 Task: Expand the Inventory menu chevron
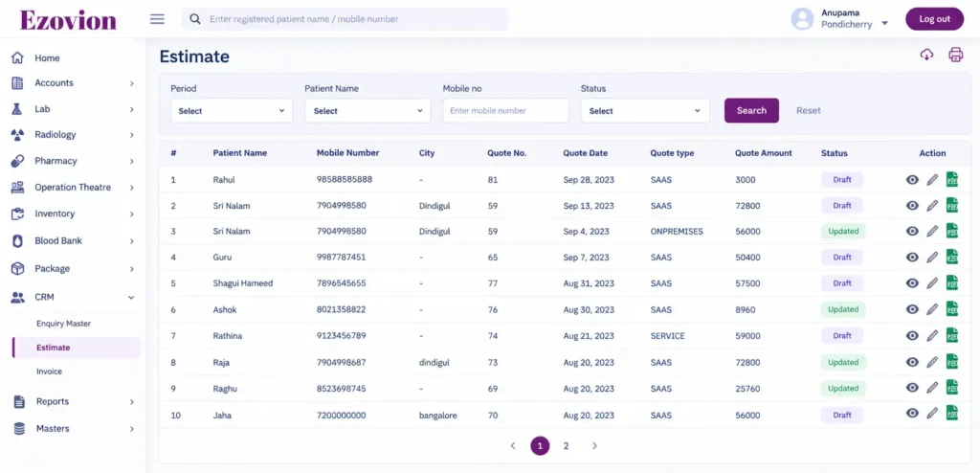(132, 214)
